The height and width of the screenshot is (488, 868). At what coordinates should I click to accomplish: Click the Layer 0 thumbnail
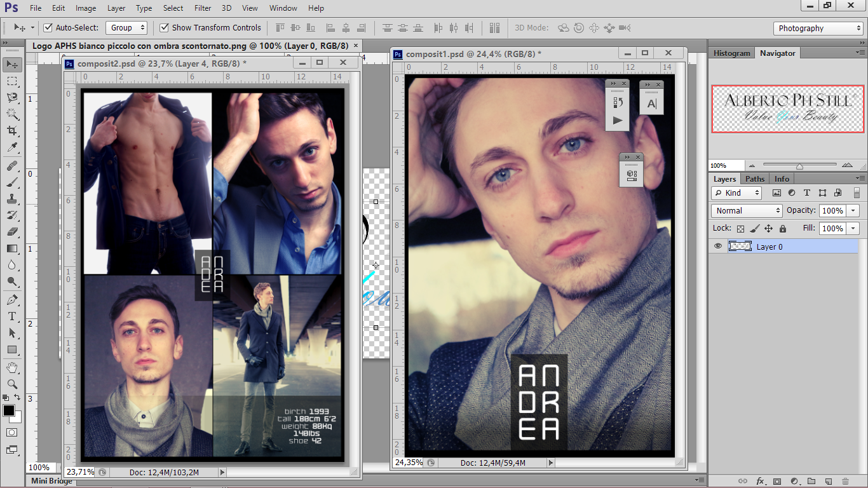(740, 247)
